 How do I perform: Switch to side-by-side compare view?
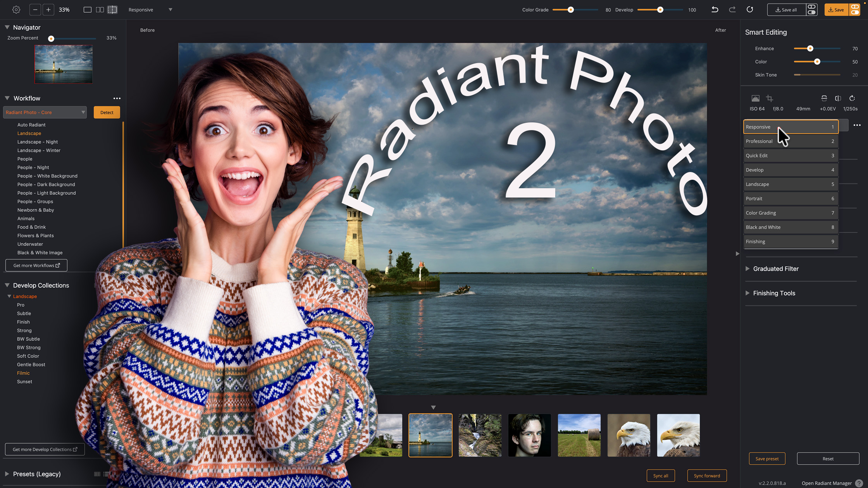tap(100, 9)
